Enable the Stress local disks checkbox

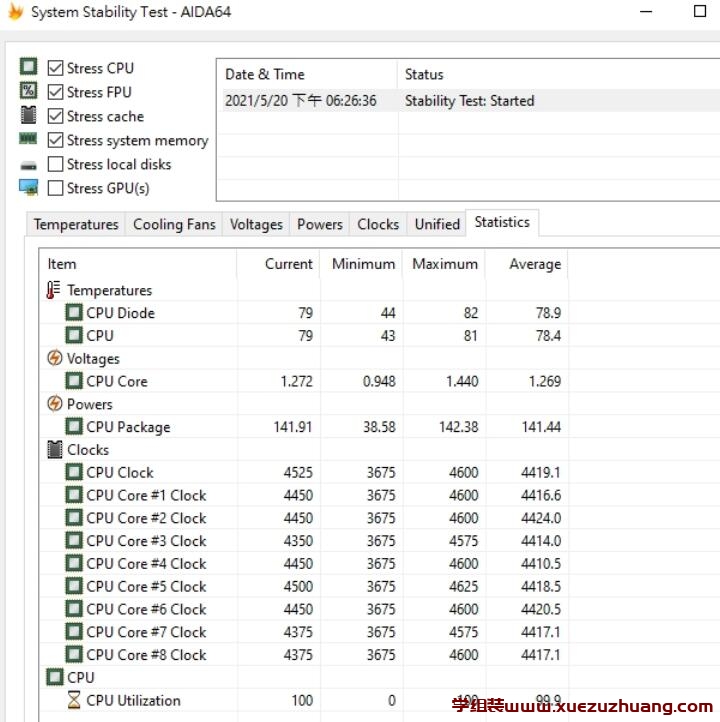[55, 164]
